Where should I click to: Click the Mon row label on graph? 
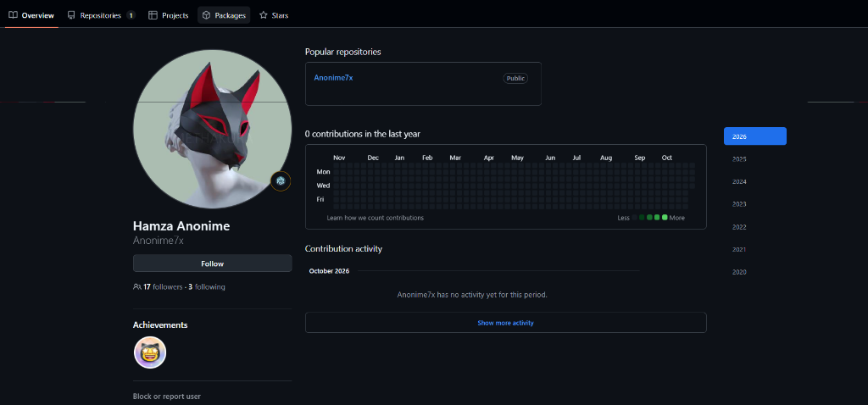point(323,172)
